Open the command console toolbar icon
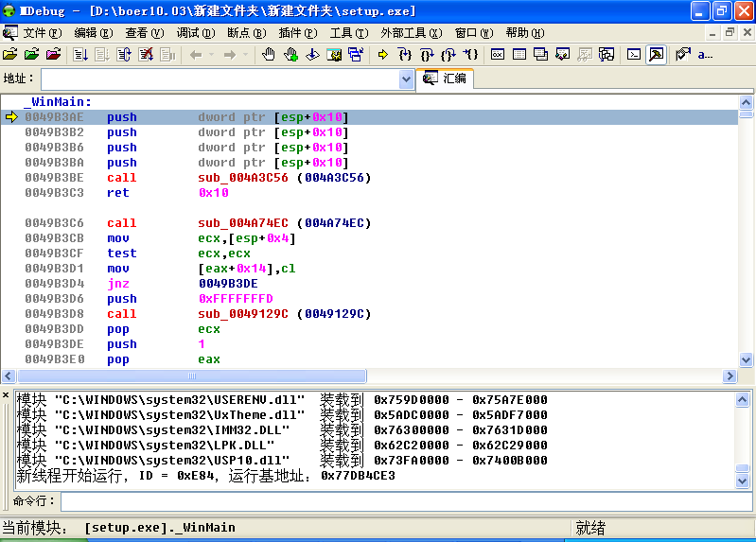Image resolution: width=756 pixels, height=542 pixels. pos(634,55)
